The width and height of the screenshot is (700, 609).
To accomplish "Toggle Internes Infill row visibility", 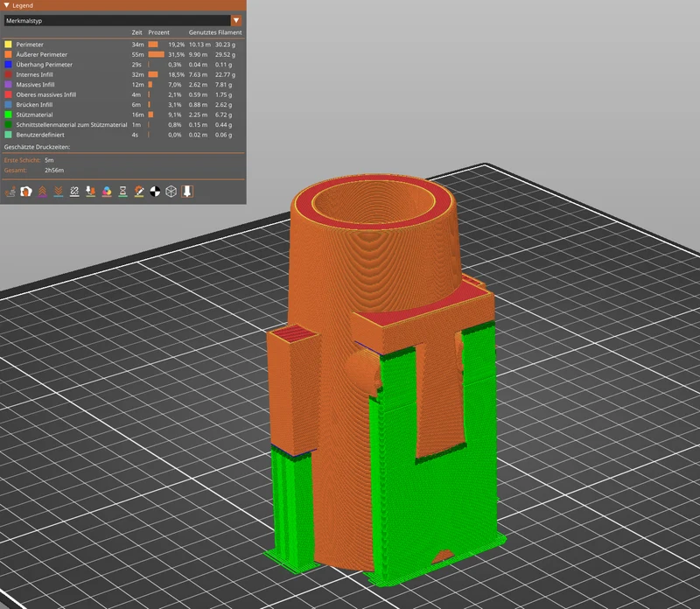I will click(122, 74).
